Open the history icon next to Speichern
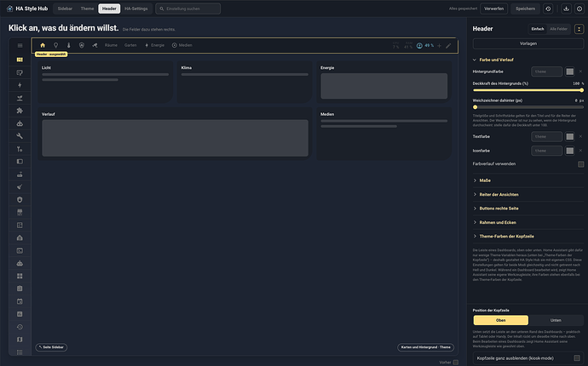Viewport: 588px width, 366px height. pyautogui.click(x=548, y=9)
